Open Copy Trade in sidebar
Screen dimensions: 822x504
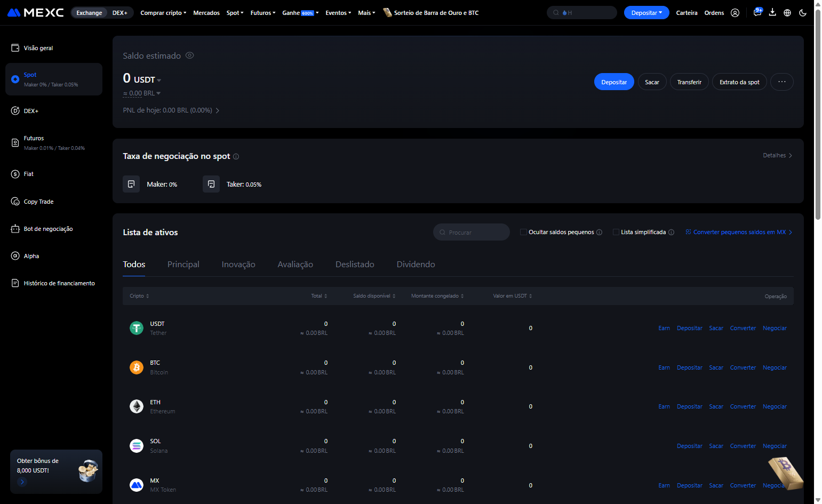coord(54,202)
